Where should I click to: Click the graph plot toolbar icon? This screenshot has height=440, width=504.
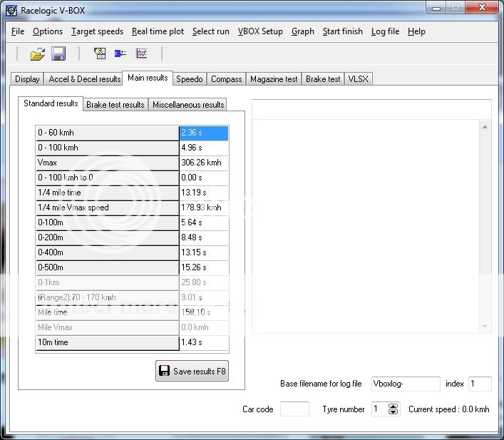[141, 53]
